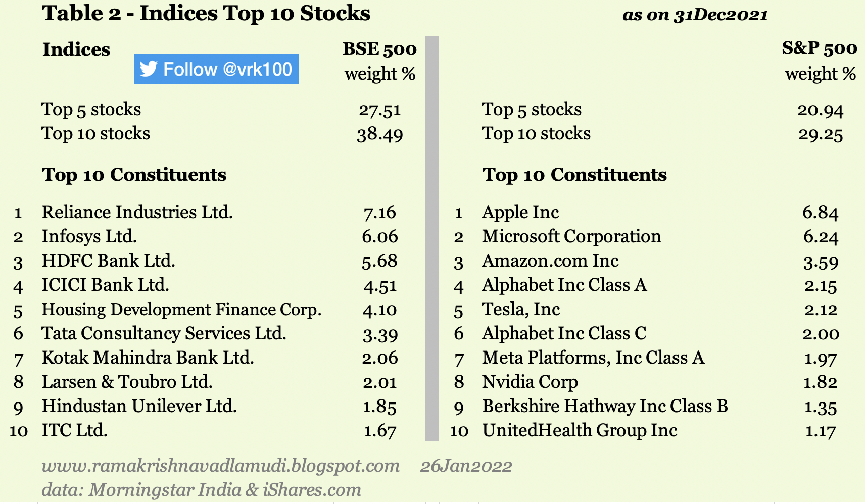Screen dimensions: 865x504
Task: Click Tata Consultancy Services Ltd. name
Action: point(164,333)
